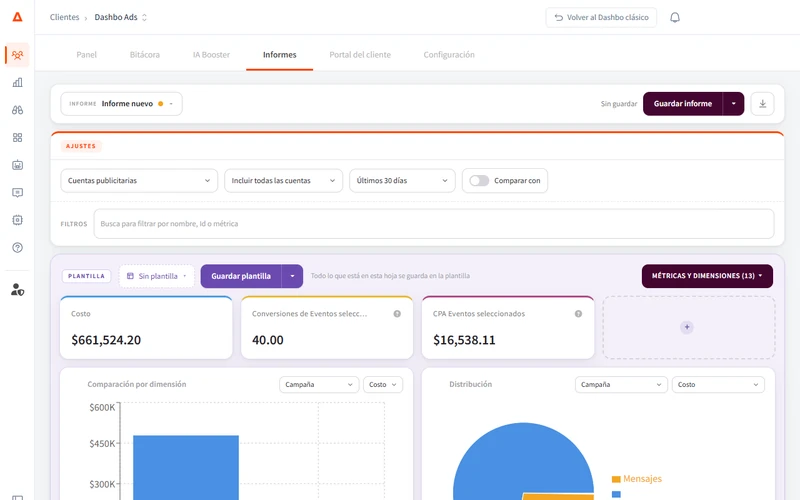Toggle the Comparar con switch
Image resolution: width=800 pixels, height=500 pixels.
479,181
